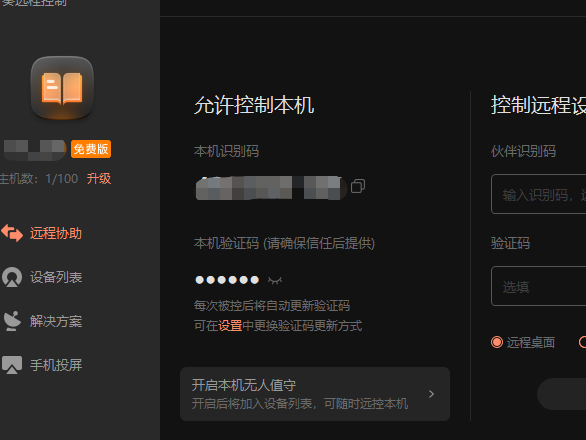The image size is (586, 440).
Task: Focus the 验证码 optional input field
Action: [539, 286]
